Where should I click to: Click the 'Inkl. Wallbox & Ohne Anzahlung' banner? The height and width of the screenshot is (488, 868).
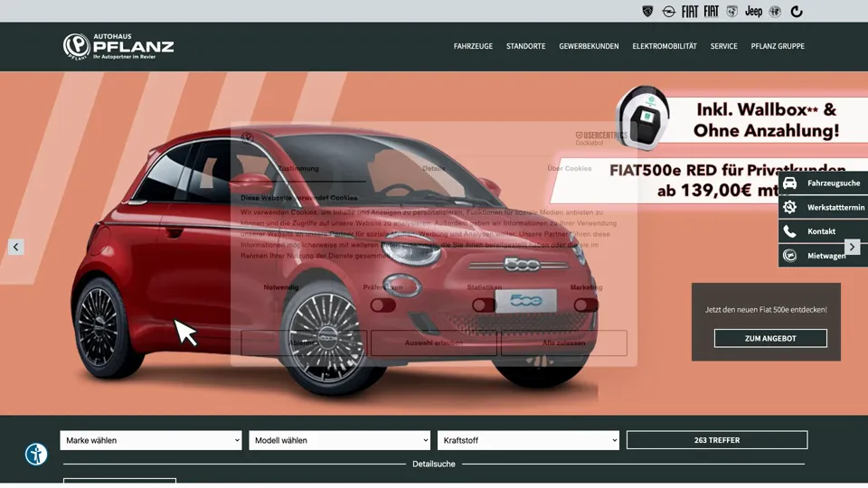[x=767, y=119]
